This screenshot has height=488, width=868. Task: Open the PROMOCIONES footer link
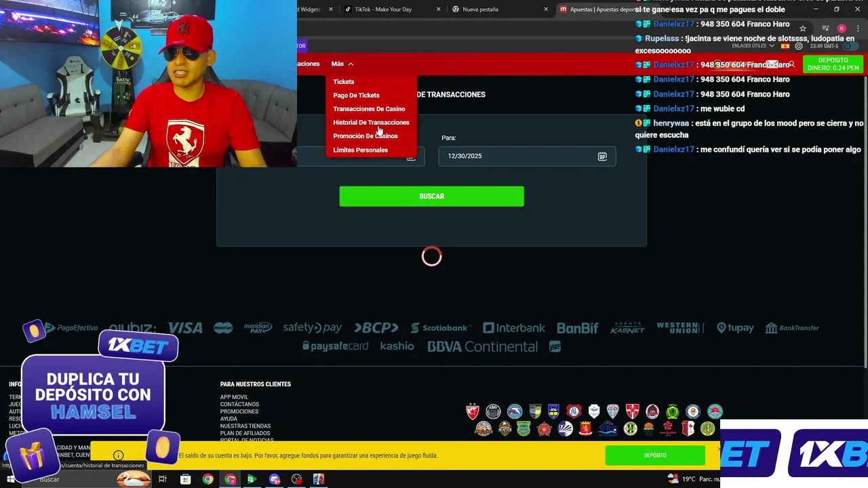(239, 411)
